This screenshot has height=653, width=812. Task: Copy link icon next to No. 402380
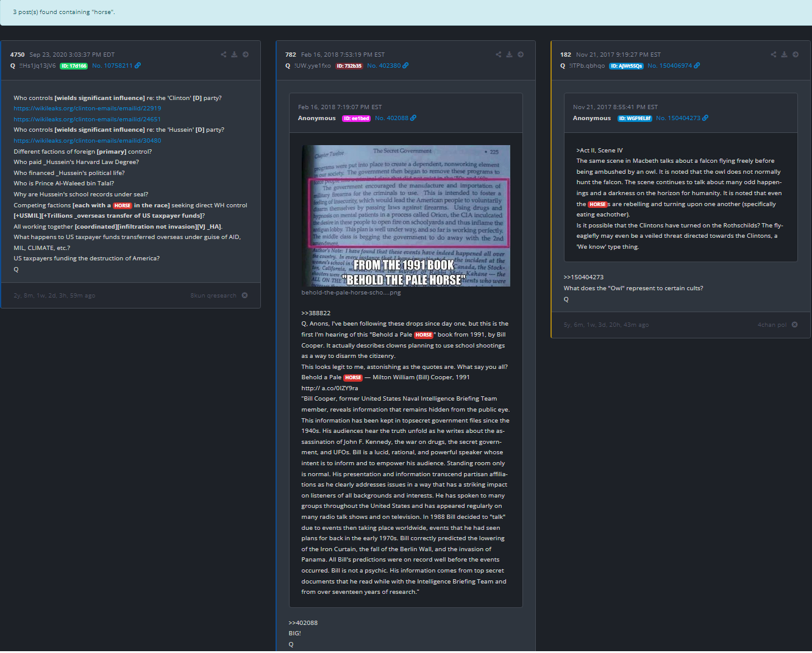coord(406,66)
